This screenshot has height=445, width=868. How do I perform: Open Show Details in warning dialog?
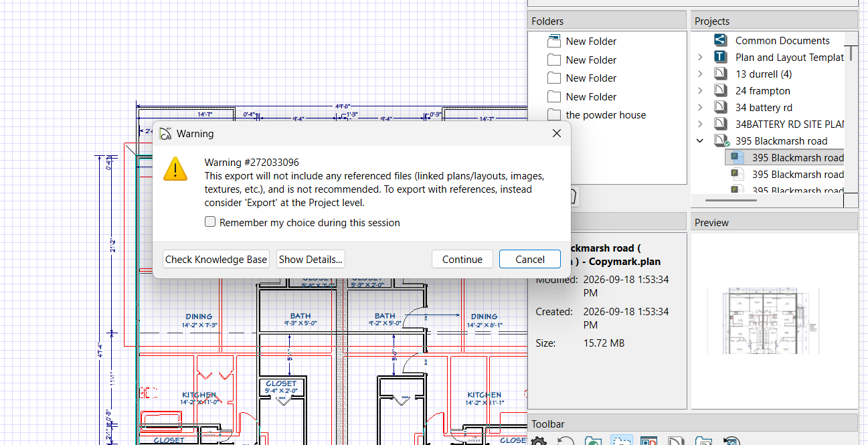point(311,259)
